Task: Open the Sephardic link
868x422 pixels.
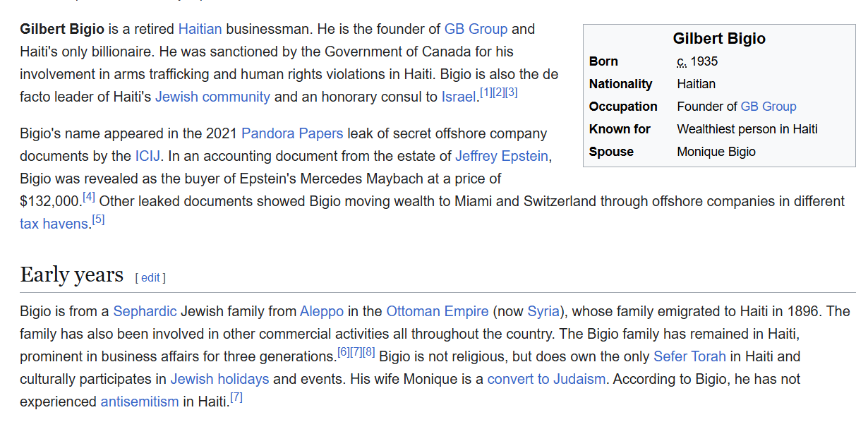Action: (145, 311)
